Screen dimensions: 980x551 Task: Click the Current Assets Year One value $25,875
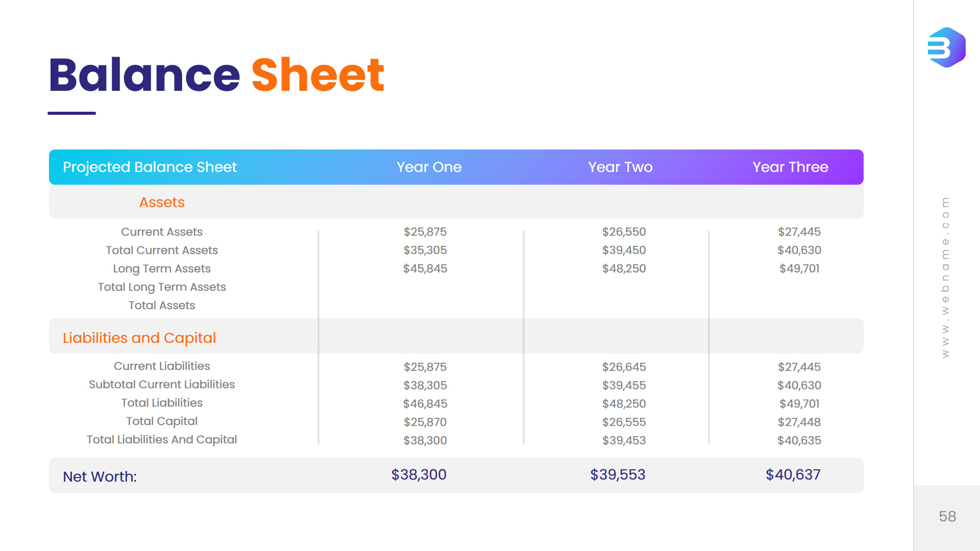425,232
